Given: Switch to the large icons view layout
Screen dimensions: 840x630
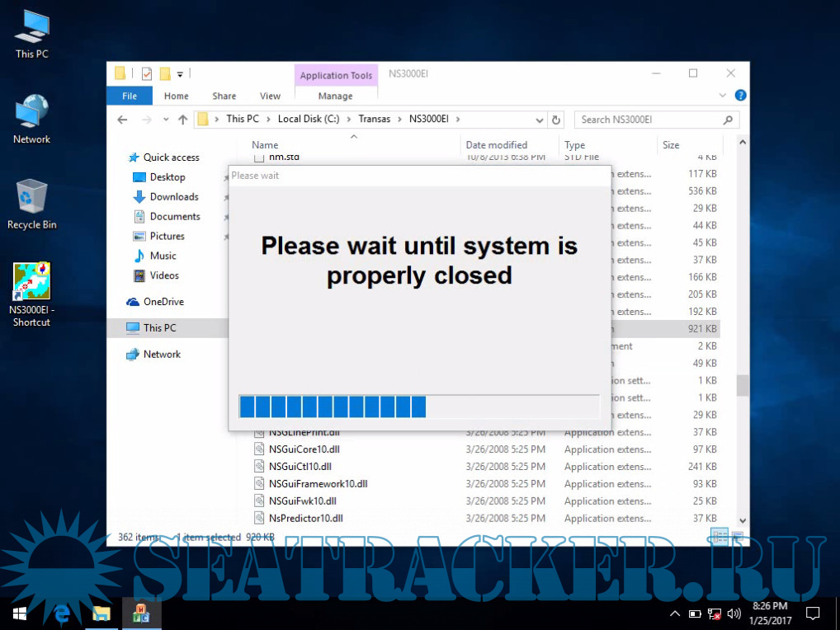Looking at the screenshot, I should pos(737,537).
